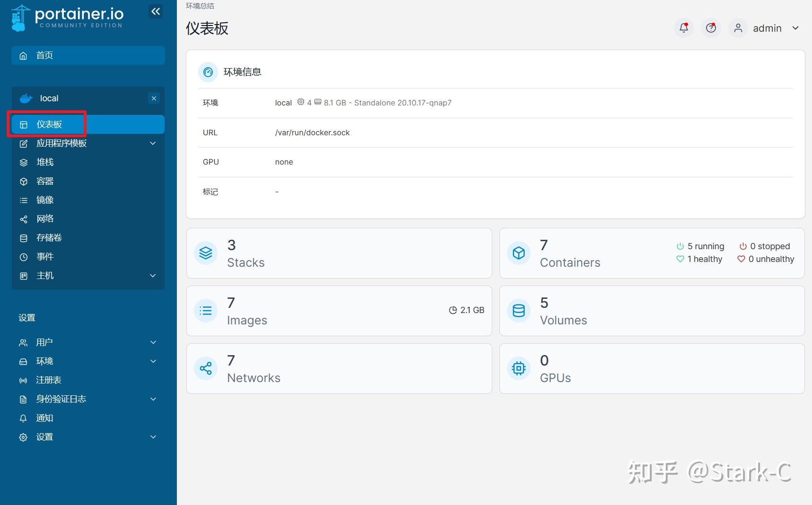
Task: Open 事件 (Events) using the clock icon
Action: coord(24,256)
